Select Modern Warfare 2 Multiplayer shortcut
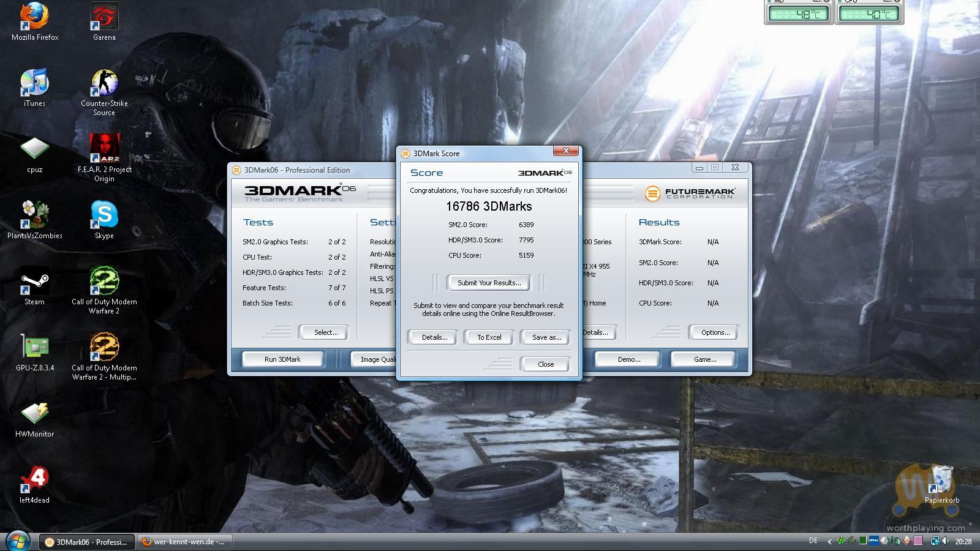980x551 pixels. tap(104, 357)
